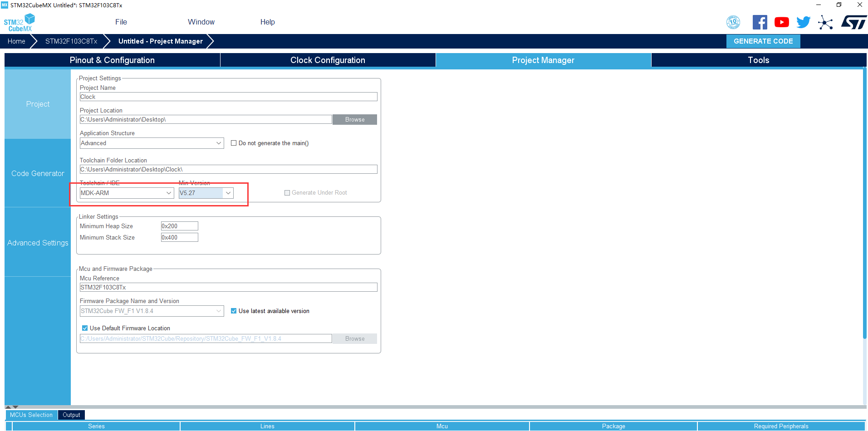Open the Application Structure dropdown
The width and height of the screenshot is (868, 431).
coord(152,143)
